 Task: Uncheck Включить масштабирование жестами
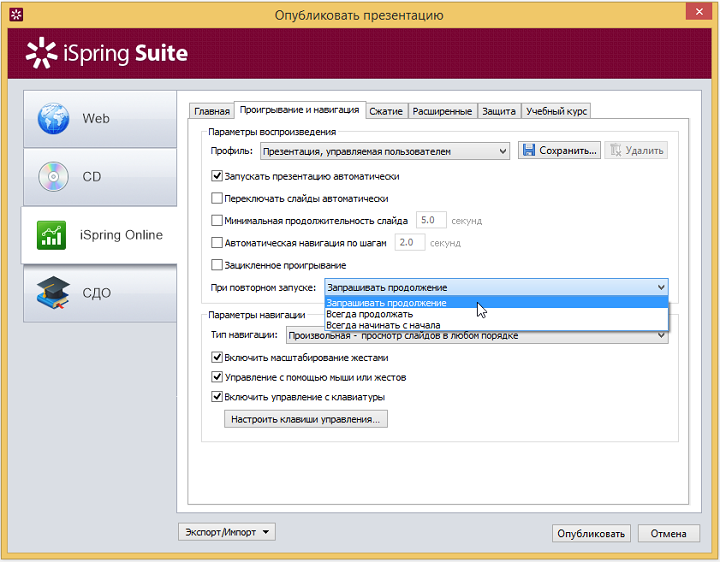tap(217, 357)
